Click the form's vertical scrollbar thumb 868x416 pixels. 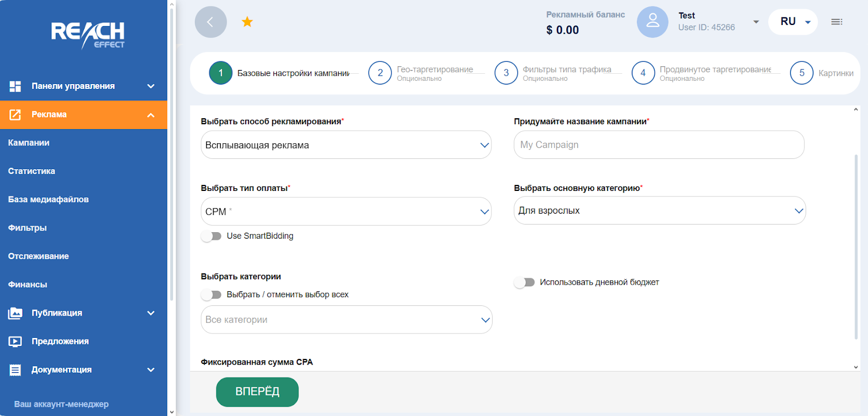[x=856, y=244]
